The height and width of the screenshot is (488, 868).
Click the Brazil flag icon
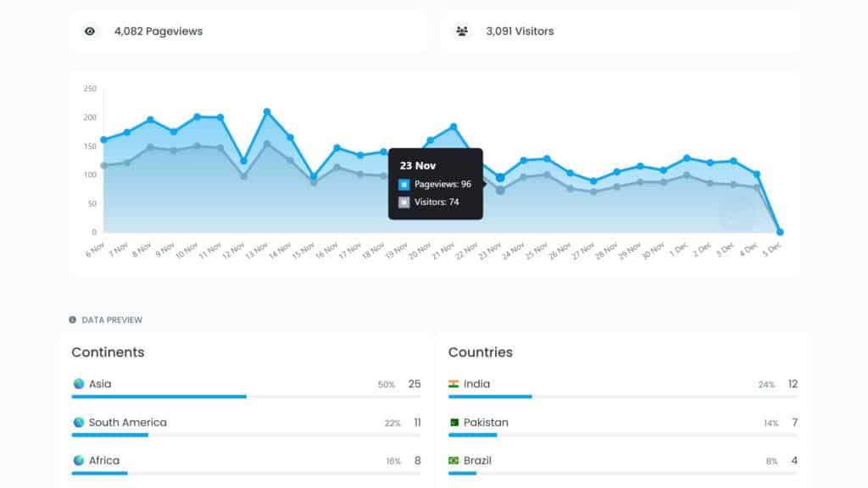pyautogui.click(x=453, y=460)
